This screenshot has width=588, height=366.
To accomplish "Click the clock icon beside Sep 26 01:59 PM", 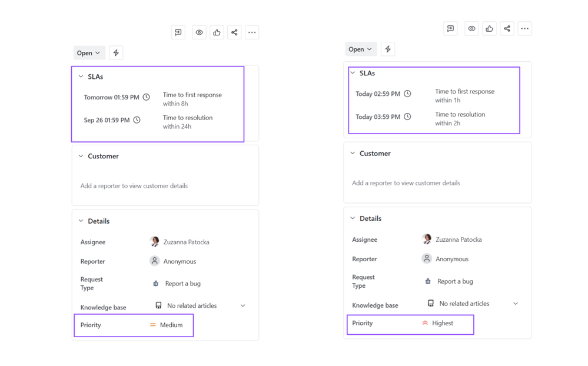I will (x=137, y=120).
